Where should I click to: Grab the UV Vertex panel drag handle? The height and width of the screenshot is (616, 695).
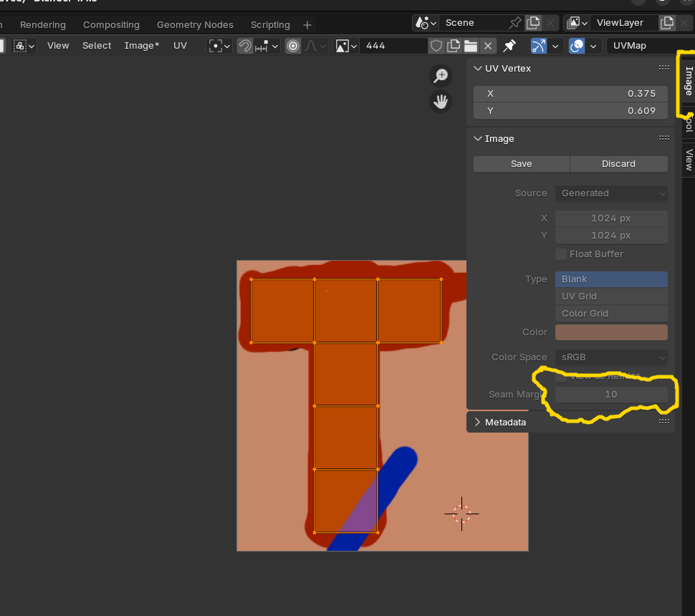[664, 68]
